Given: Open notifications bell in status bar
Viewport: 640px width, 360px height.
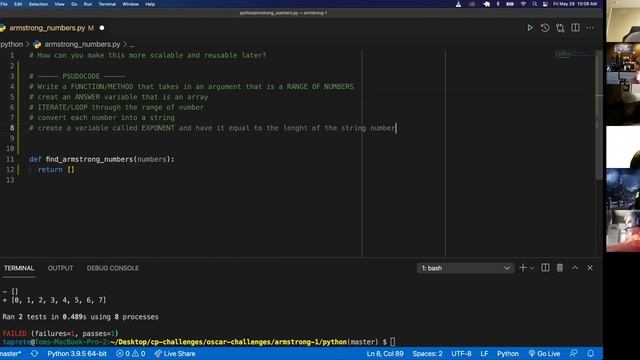Looking at the screenshot, I should [590, 353].
